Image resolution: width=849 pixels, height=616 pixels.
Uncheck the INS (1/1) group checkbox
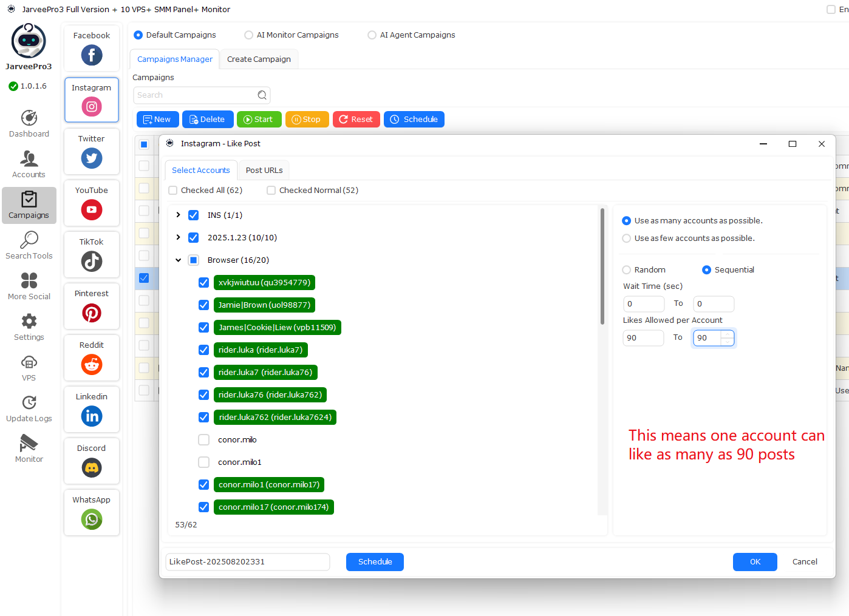tap(194, 215)
